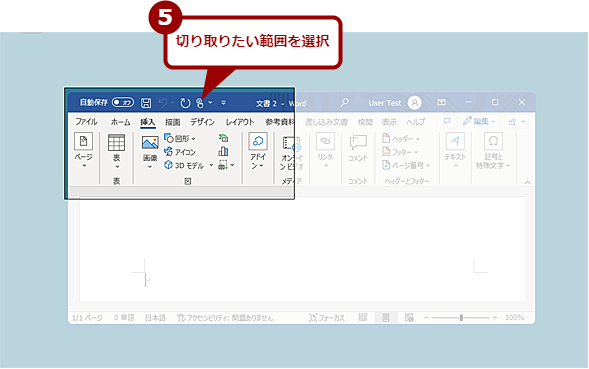The height and width of the screenshot is (369, 589).
Task: Open the 差し込み文書 tab
Action: coord(326,122)
